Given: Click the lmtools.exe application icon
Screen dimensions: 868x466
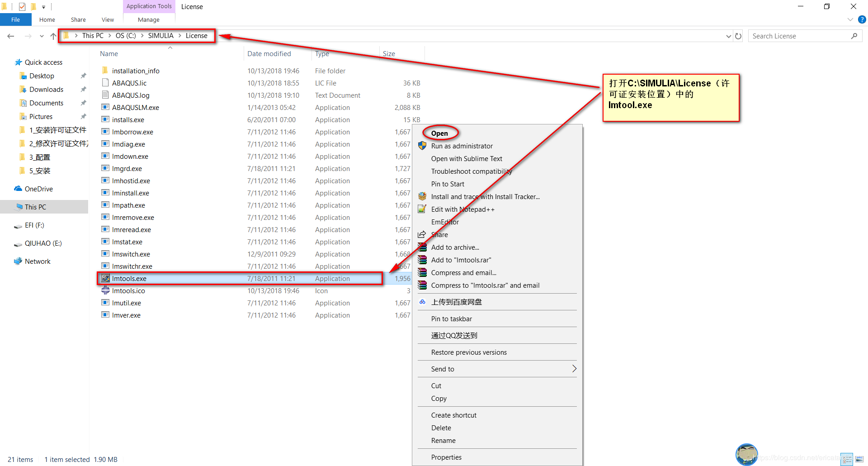Looking at the screenshot, I should pos(105,278).
